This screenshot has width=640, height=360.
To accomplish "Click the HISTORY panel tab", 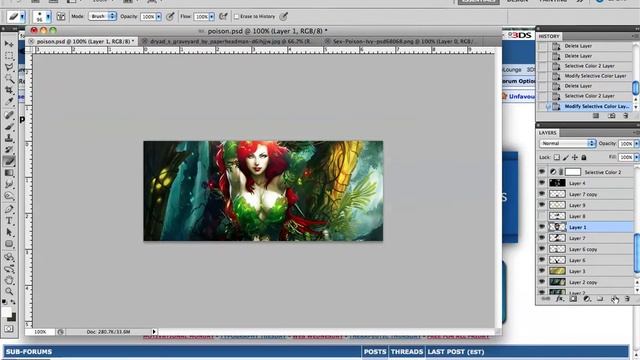I will (x=549, y=36).
